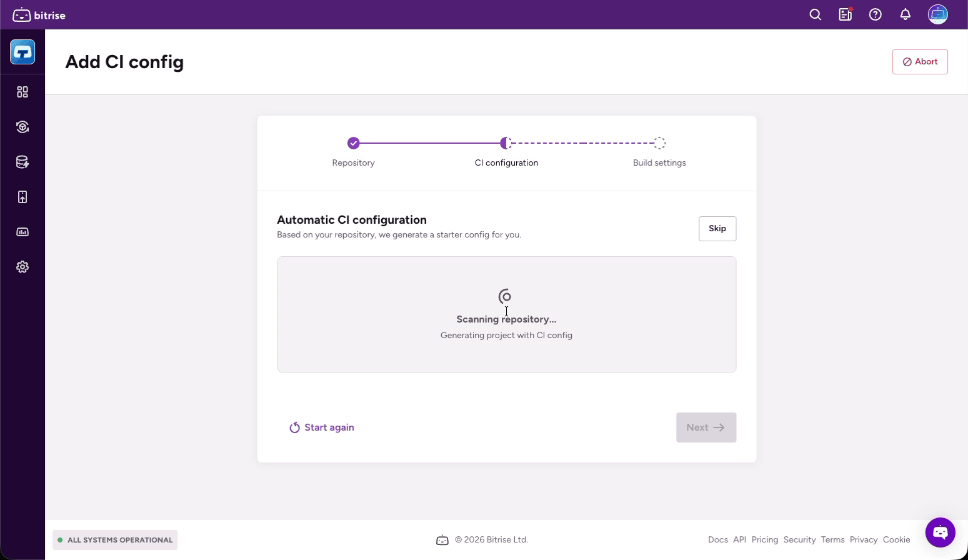Screen dimensions: 968x560
Task: Click the 'Add CI config' page title
Action: 124,62
